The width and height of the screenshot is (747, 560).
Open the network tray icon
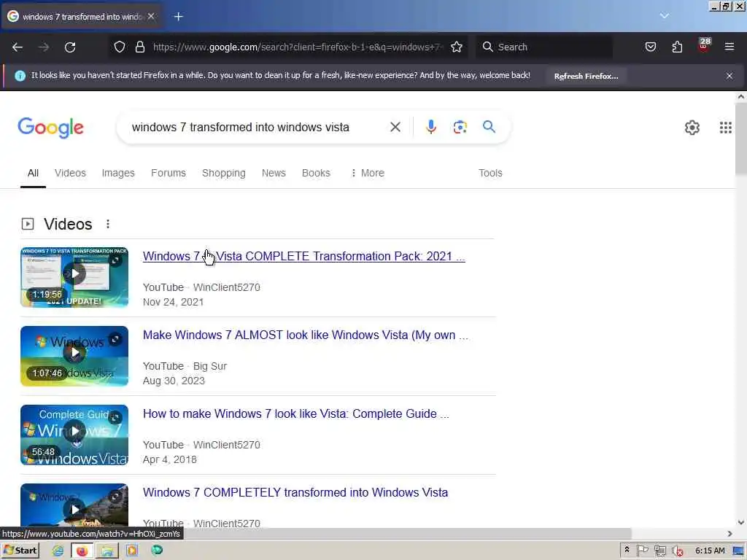click(659, 551)
